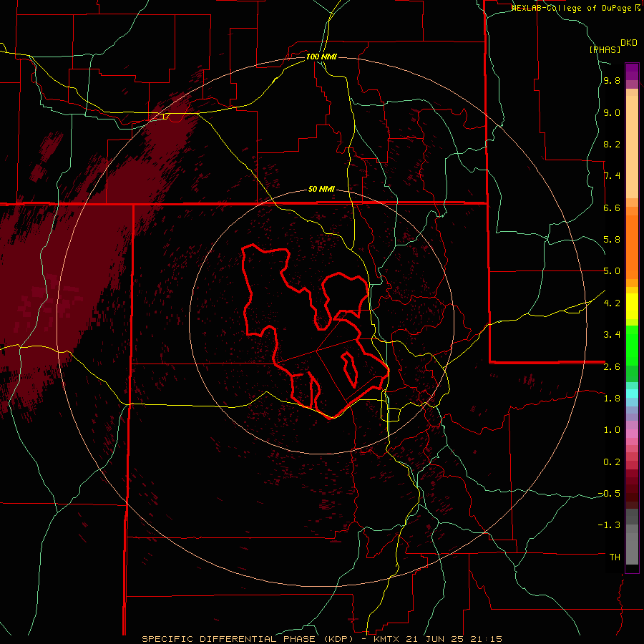This screenshot has width=644, height=644.
Task: Click the 5.0 scale value
Action: (x=612, y=271)
